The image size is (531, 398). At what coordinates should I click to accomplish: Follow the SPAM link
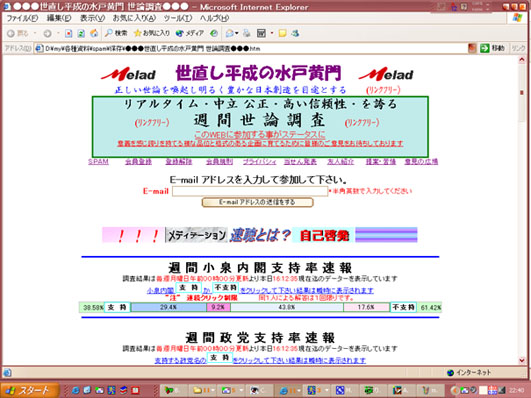(x=98, y=162)
